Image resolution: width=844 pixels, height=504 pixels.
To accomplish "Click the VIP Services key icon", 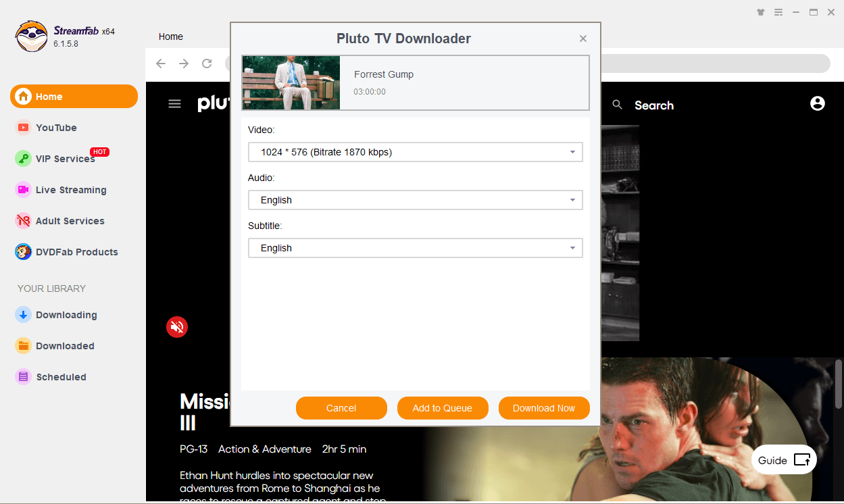I will [x=24, y=159].
